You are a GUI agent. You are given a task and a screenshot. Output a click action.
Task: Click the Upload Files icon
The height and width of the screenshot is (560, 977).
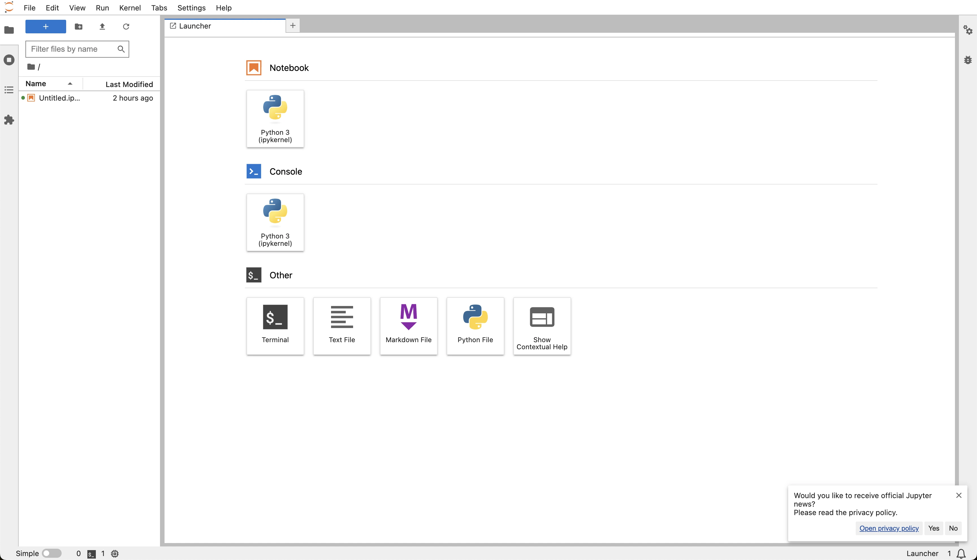(x=102, y=27)
